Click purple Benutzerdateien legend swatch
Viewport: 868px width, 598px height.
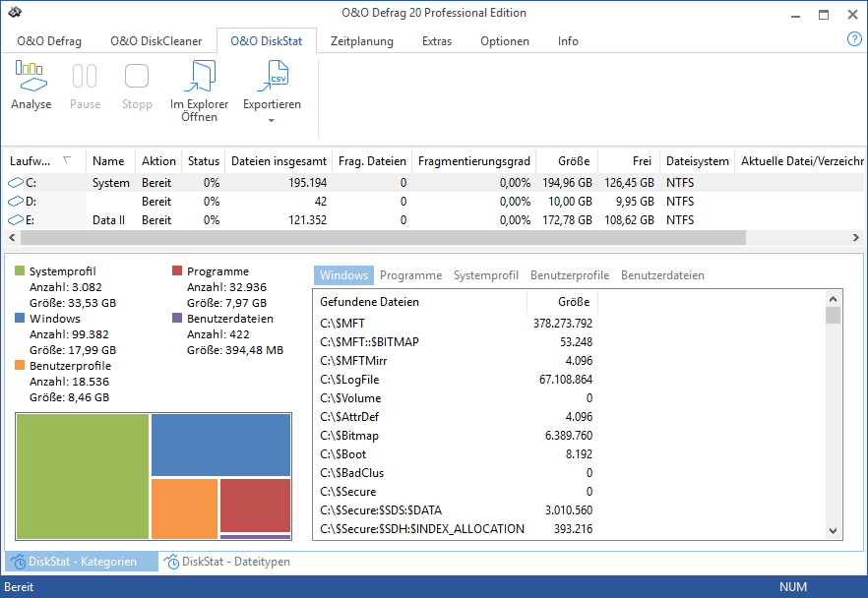tap(177, 318)
